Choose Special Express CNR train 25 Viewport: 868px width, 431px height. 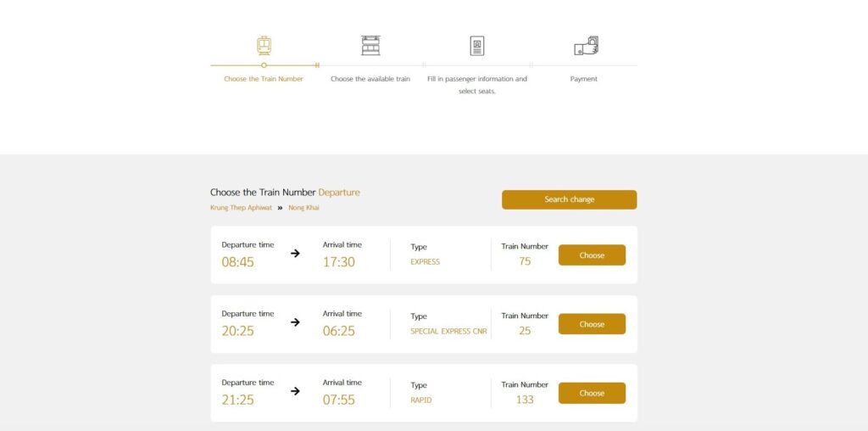(592, 324)
